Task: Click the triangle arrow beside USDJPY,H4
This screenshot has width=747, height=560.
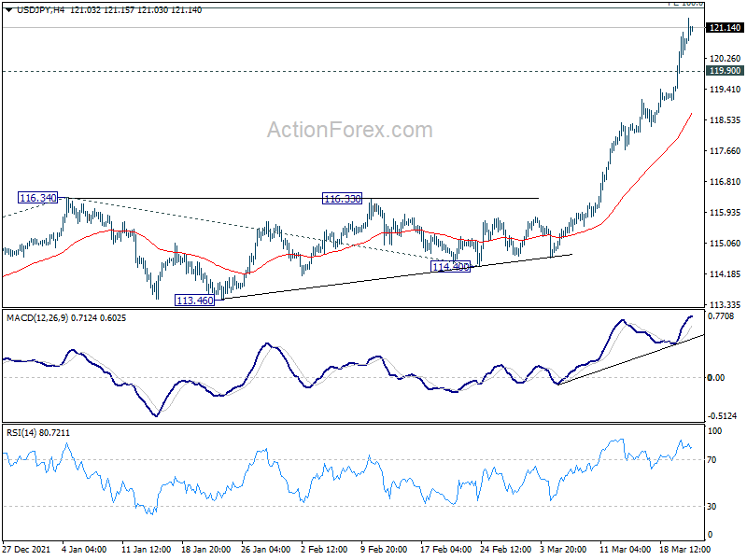Action: (9, 10)
